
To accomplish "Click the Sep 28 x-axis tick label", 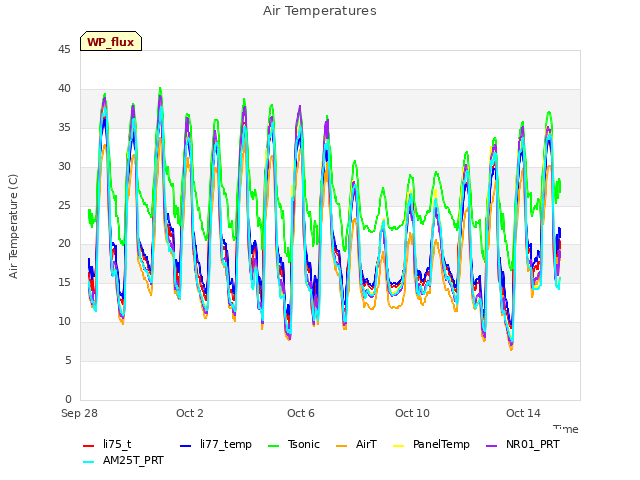I will 79,413.
